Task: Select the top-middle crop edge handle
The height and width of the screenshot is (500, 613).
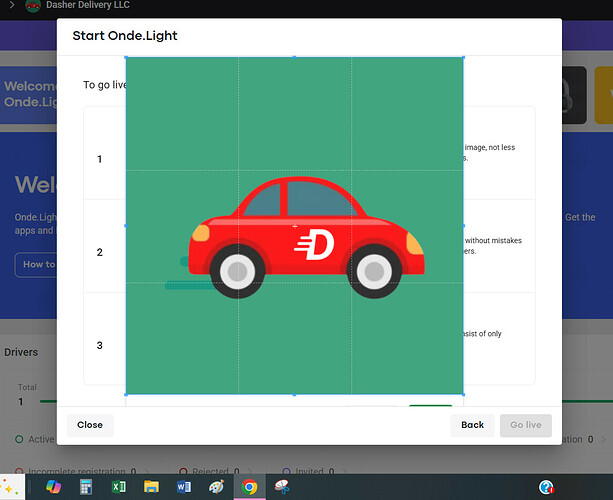Action: (x=294, y=57)
